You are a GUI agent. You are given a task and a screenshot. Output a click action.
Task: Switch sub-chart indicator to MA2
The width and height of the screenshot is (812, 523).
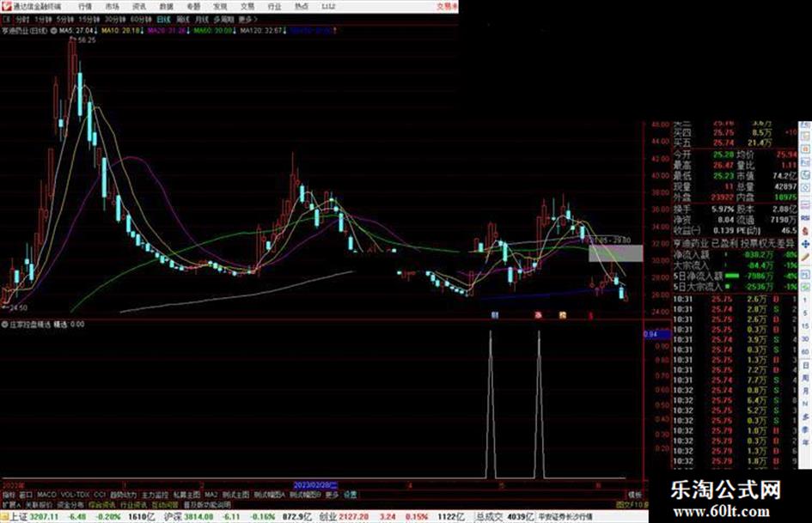tap(211, 495)
